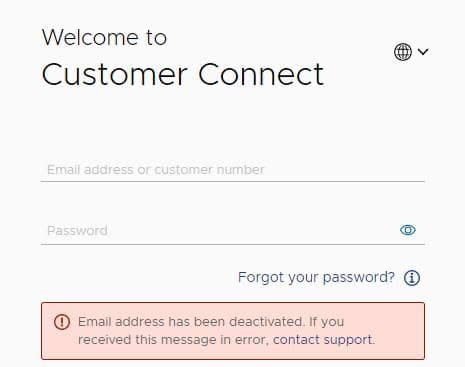Click the Password placeholder text
The height and width of the screenshot is (367, 465).
coord(77,231)
